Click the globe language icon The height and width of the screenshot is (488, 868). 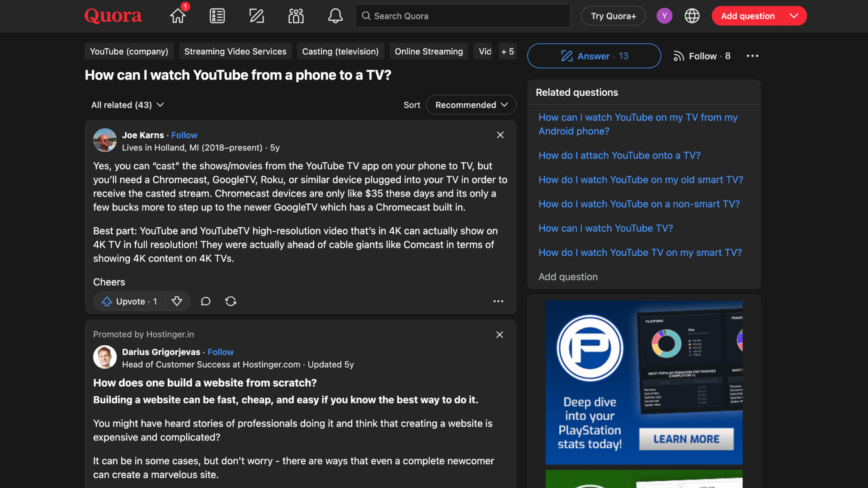692,16
